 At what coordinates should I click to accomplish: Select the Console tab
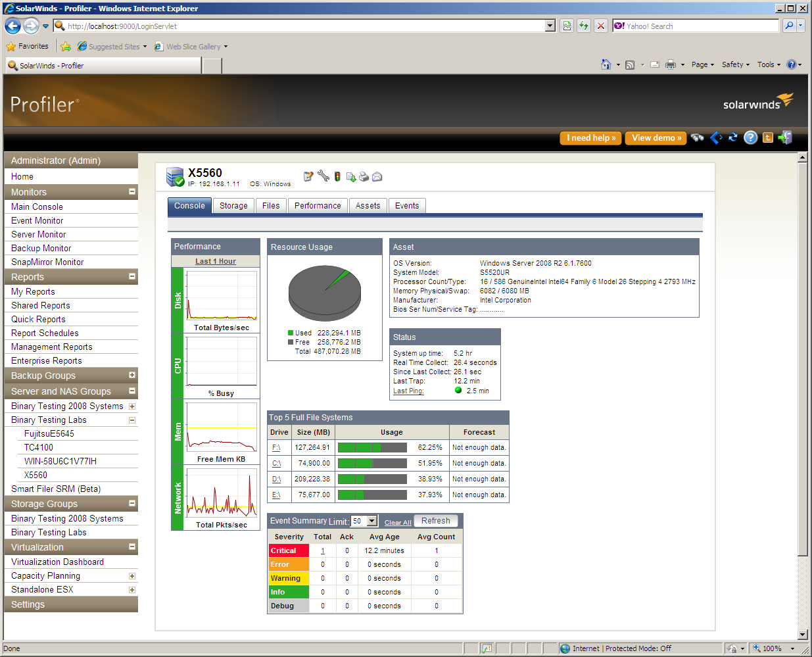click(x=189, y=206)
